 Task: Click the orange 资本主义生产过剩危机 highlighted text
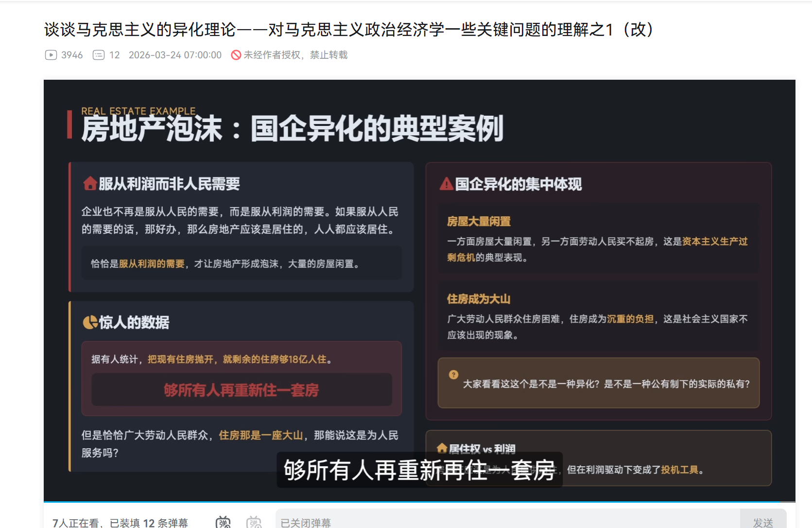[x=714, y=242]
